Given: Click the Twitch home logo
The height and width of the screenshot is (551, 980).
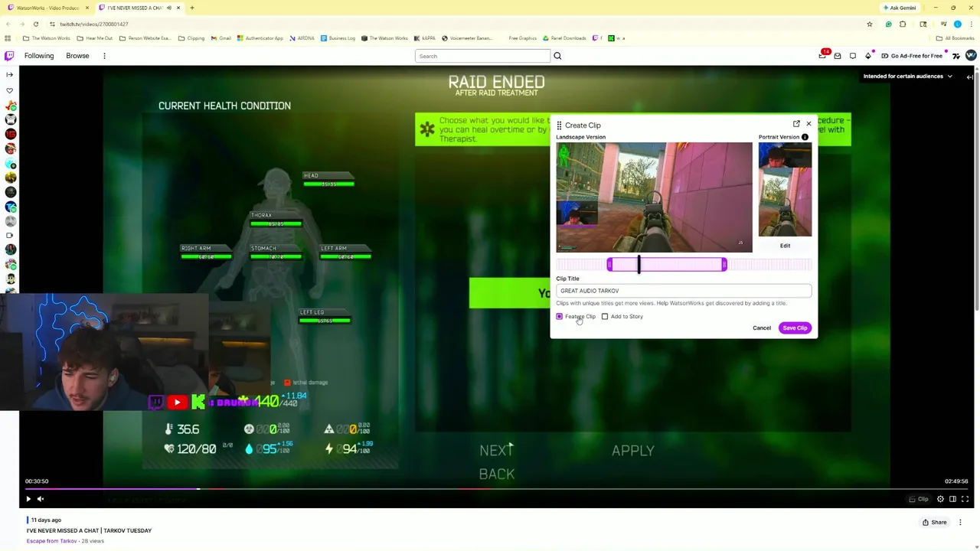Looking at the screenshot, I should click(9, 56).
